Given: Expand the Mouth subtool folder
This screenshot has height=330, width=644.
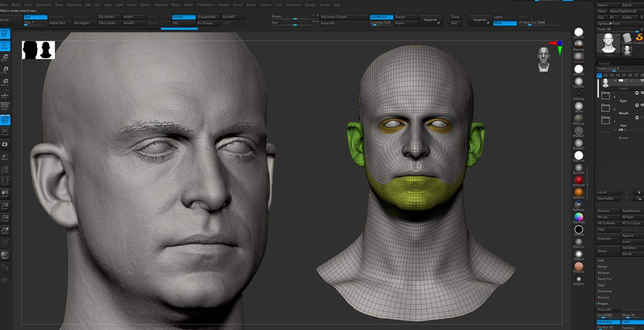Looking at the screenshot, I should (605, 108).
